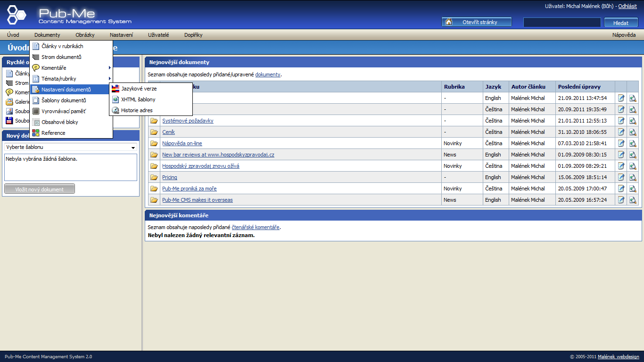644x362 pixels.
Task: Click the edit icon for Systémové požadavky row
Action: [x=621, y=121]
